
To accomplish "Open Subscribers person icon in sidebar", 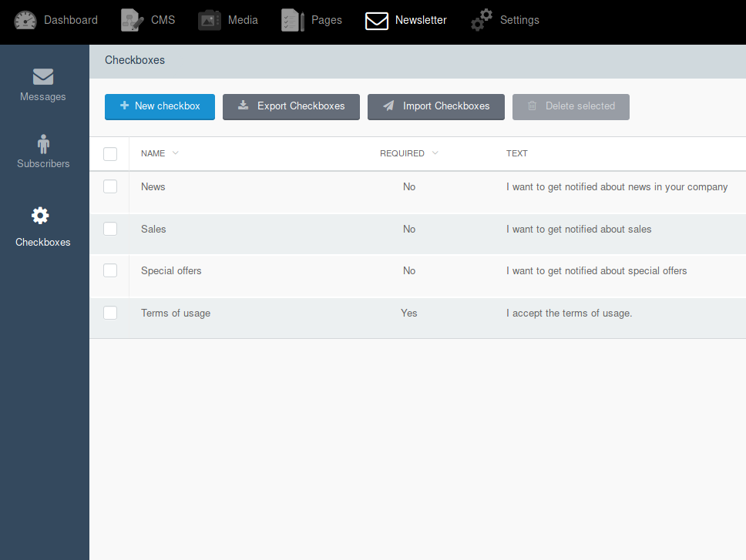I will pos(43,144).
